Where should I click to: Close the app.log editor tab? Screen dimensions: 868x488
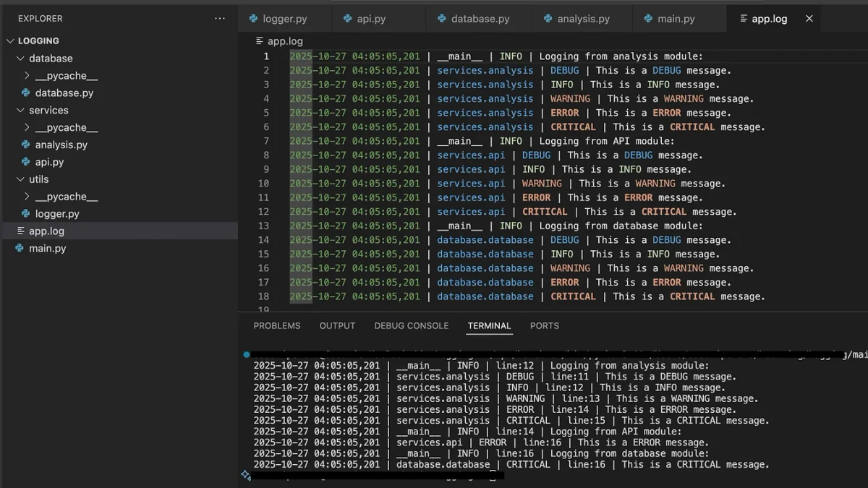tap(809, 19)
